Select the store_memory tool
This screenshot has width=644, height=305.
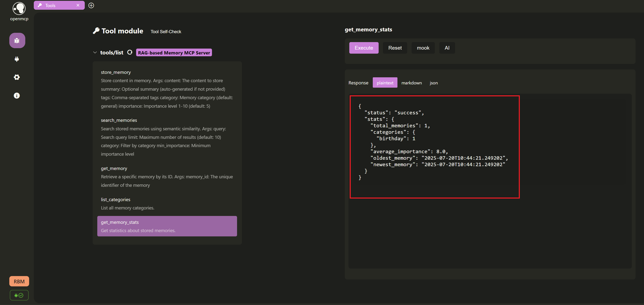click(116, 72)
